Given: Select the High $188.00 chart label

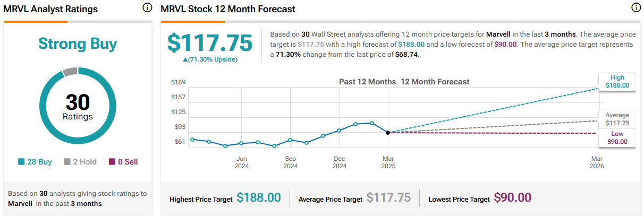Looking at the screenshot, I should (617, 82).
